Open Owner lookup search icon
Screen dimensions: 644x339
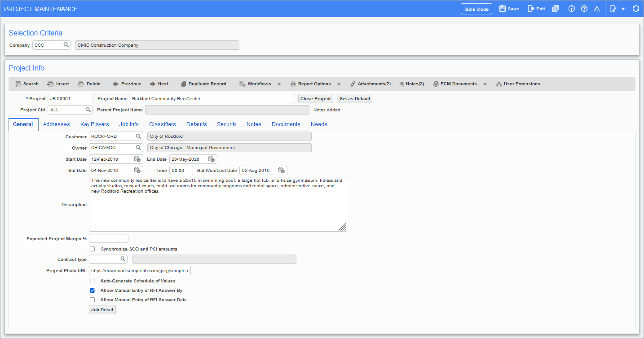tap(139, 147)
